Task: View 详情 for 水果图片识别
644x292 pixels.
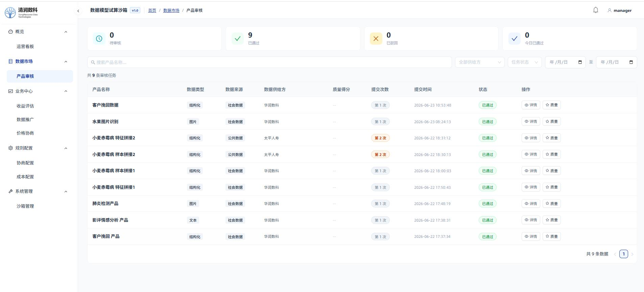Action: (531, 121)
